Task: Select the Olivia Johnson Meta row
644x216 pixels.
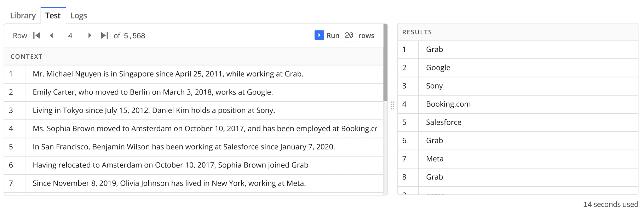Action: pos(194,183)
